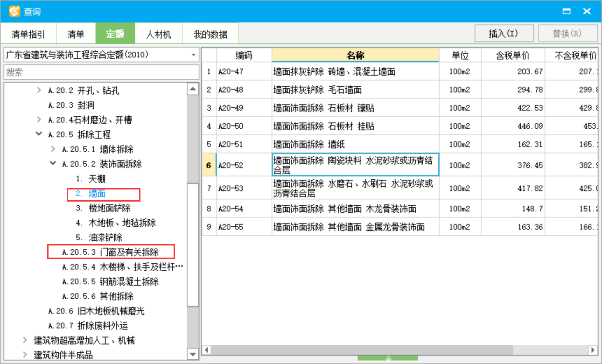
Task: Expand the 建筑物超高增加人工、机械 node
Action: pos(25,340)
